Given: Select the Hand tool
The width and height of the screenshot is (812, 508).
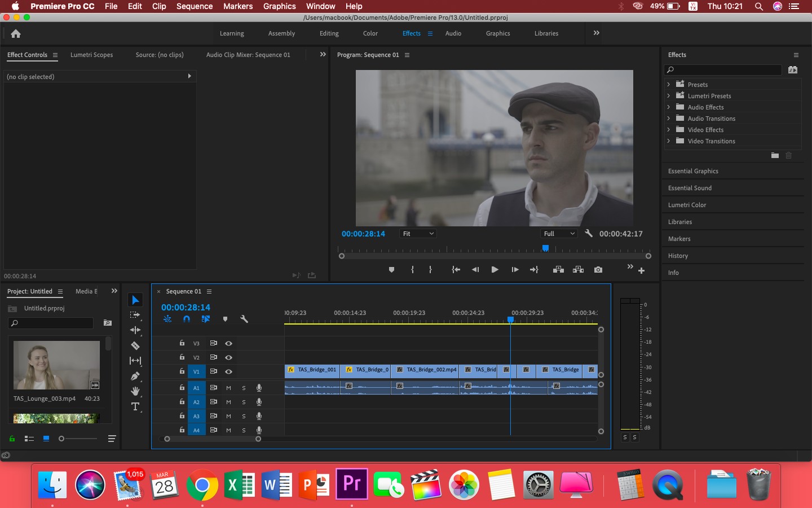Looking at the screenshot, I should pos(135,391).
